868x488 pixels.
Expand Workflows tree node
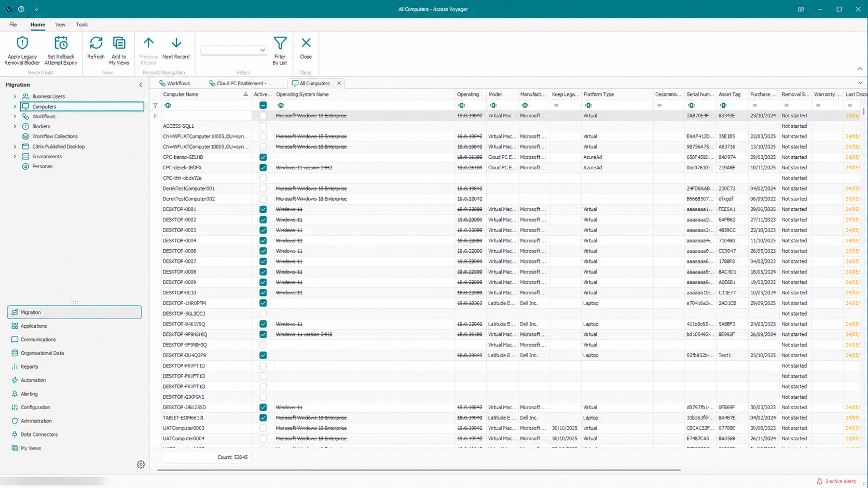click(15, 116)
